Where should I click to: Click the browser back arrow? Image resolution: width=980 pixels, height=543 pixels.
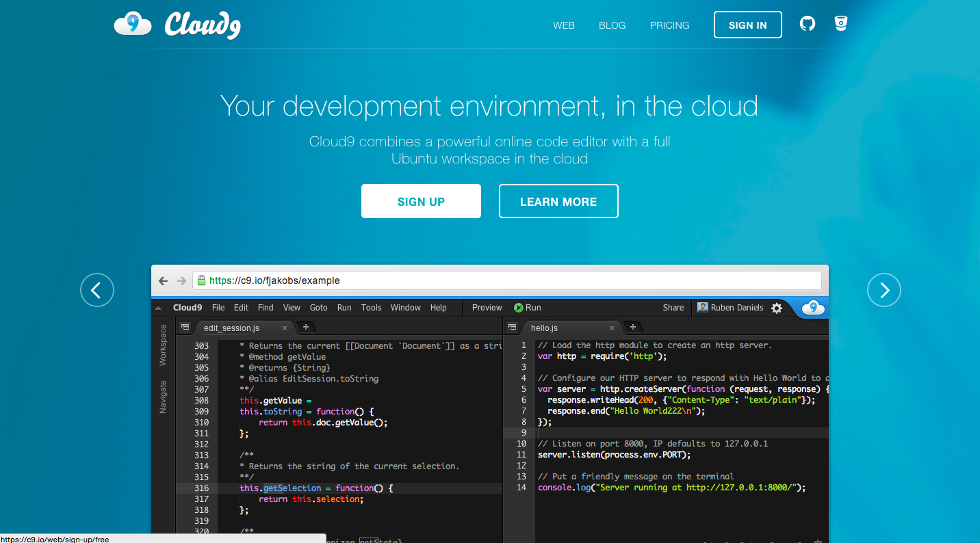point(163,280)
